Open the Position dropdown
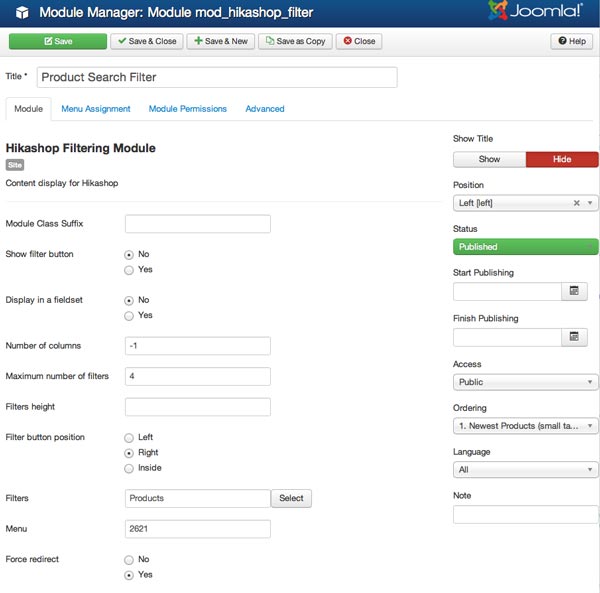This screenshot has width=600, height=593. [525, 203]
